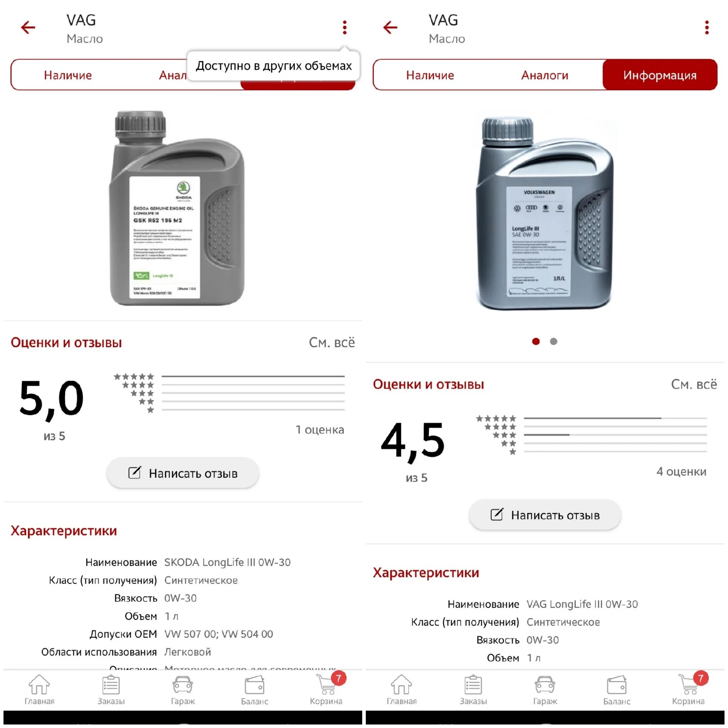Viewport: 728px width, 728px height.
Task: Open См. всё next to 5,0 reviews
Action: tap(332, 342)
